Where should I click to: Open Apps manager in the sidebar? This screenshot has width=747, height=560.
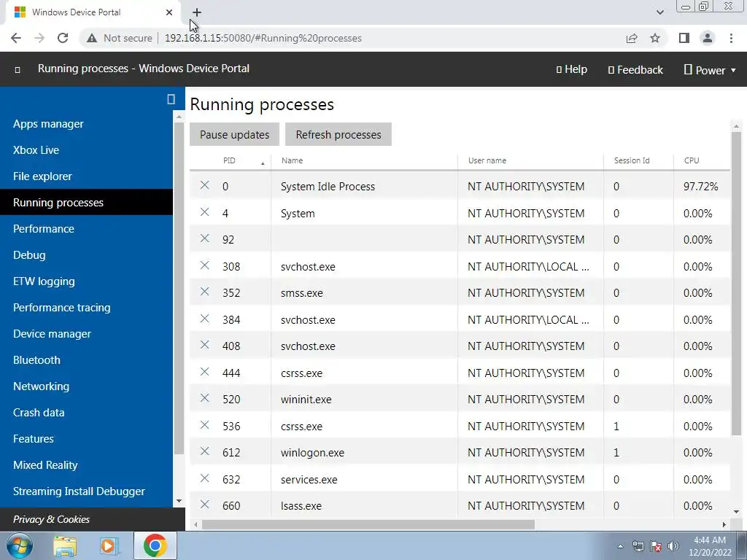tap(48, 124)
